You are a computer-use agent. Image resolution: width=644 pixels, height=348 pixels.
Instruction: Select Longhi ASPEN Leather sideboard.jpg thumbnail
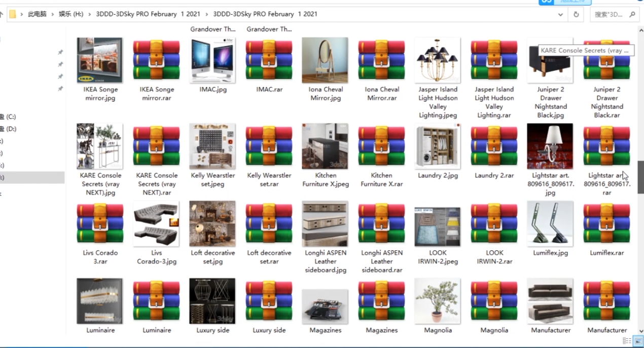point(325,223)
